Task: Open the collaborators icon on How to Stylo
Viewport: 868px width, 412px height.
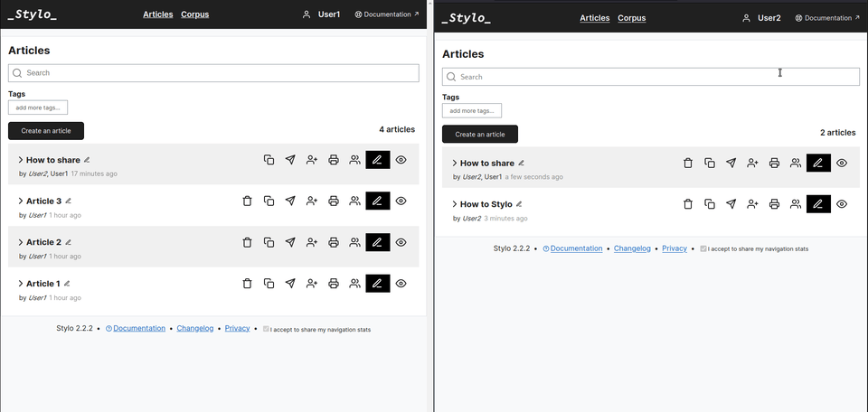Action: coord(796,204)
